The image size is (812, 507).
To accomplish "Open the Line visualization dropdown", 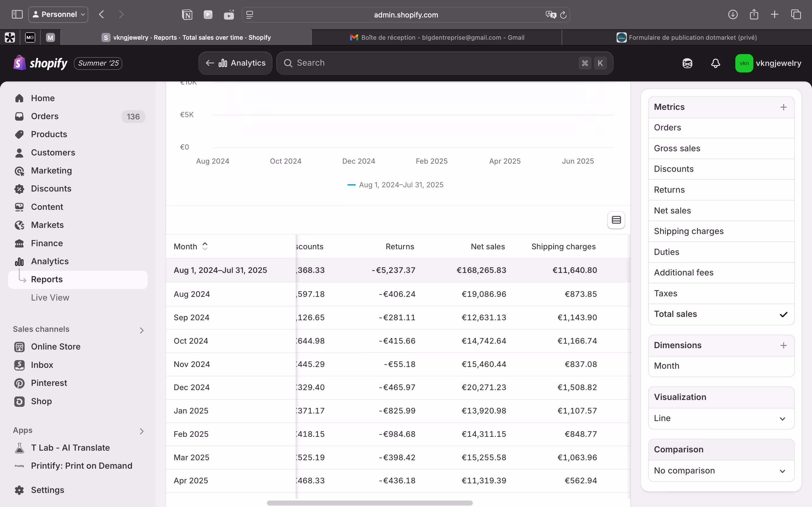I will tap(721, 419).
